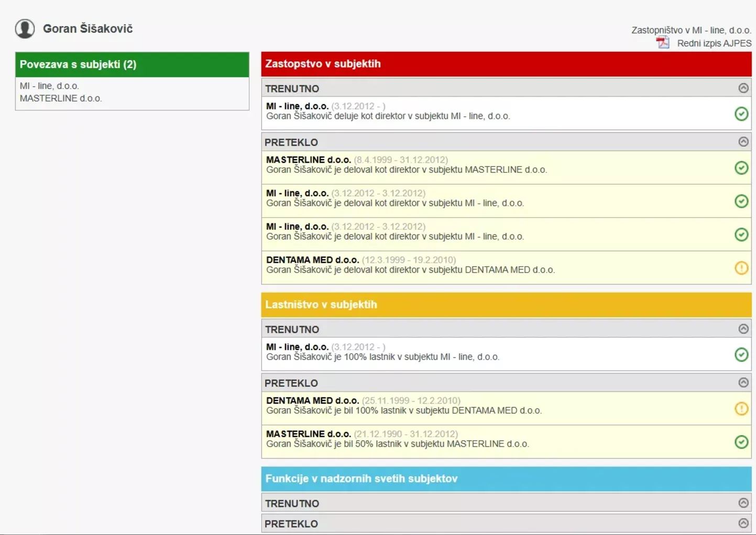Click green check icon on MASTERLINE directorship row
The height and width of the screenshot is (535, 756).
point(741,168)
